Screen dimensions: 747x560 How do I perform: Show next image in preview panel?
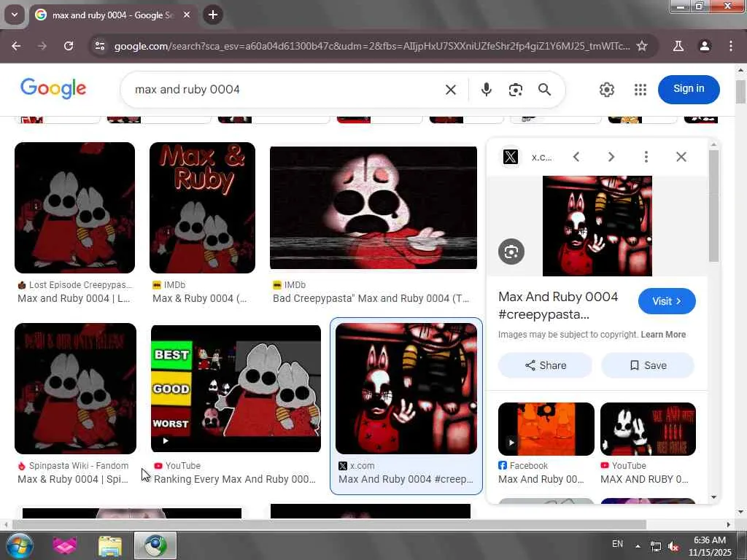[611, 157]
